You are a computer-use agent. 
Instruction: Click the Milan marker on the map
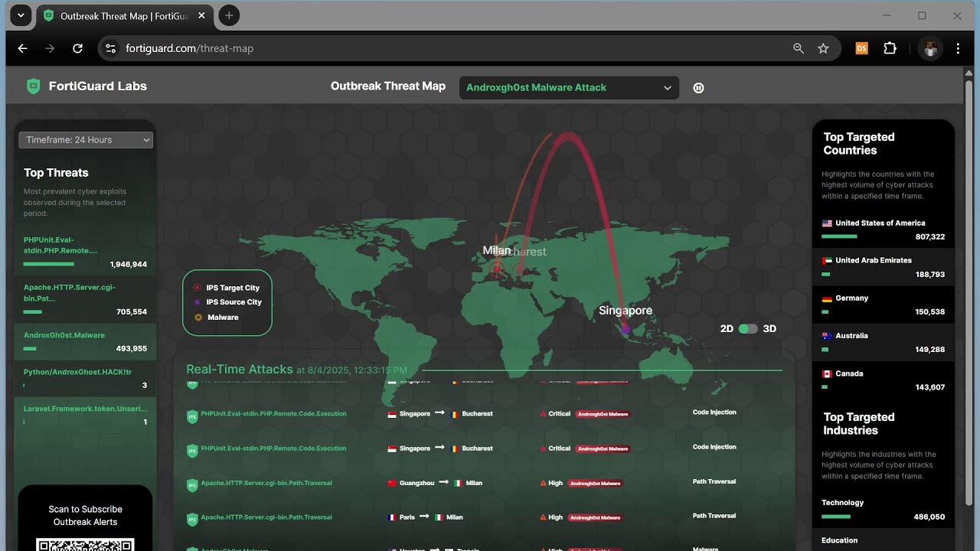[496, 268]
